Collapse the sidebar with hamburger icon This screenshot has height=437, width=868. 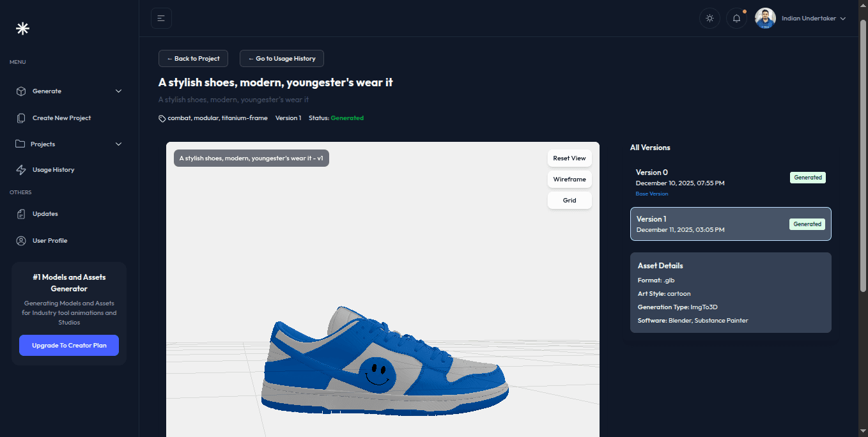(161, 19)
